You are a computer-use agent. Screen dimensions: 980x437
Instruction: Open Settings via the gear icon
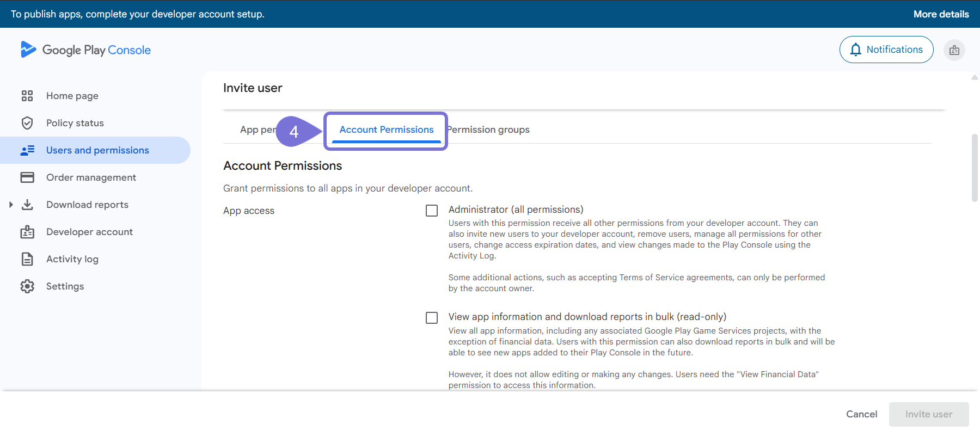point(27,286)
